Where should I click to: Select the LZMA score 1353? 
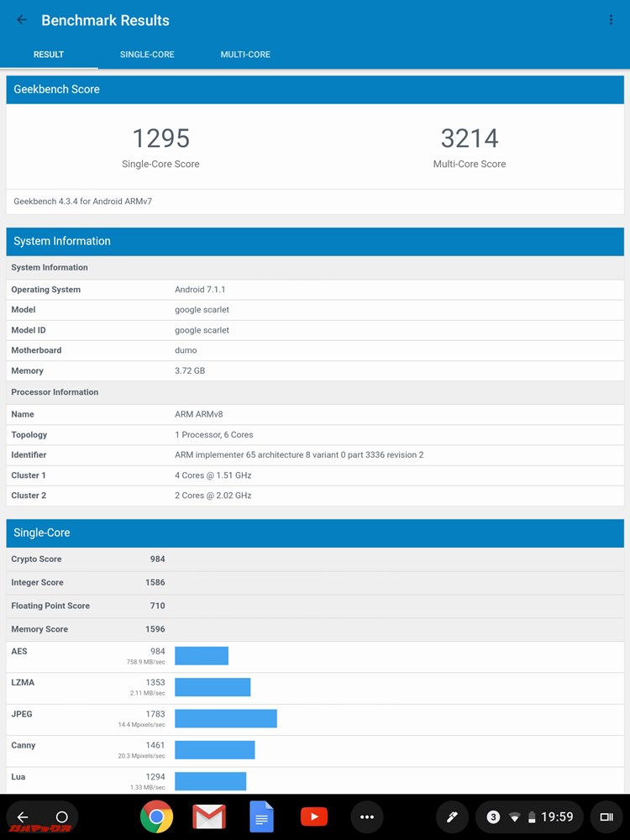pyautogui.click(x=155, y=682)
